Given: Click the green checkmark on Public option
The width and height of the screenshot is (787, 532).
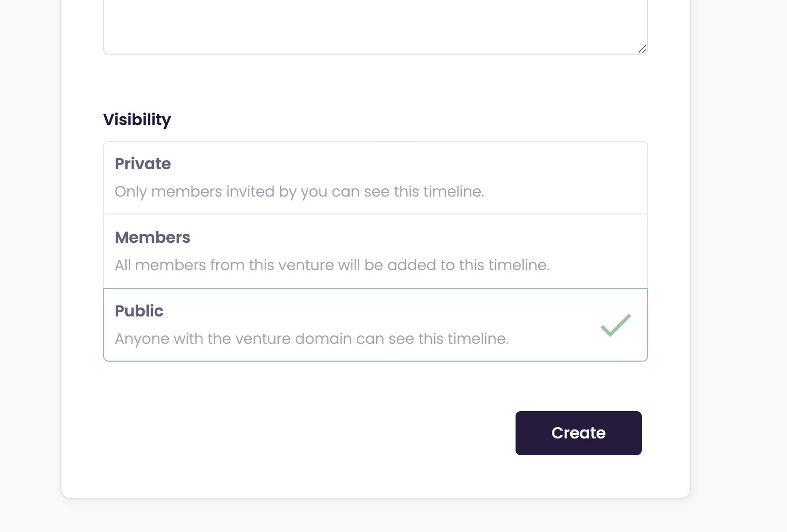Looking at the screenshot, I should pyautogui.click(x=615, y=325).
